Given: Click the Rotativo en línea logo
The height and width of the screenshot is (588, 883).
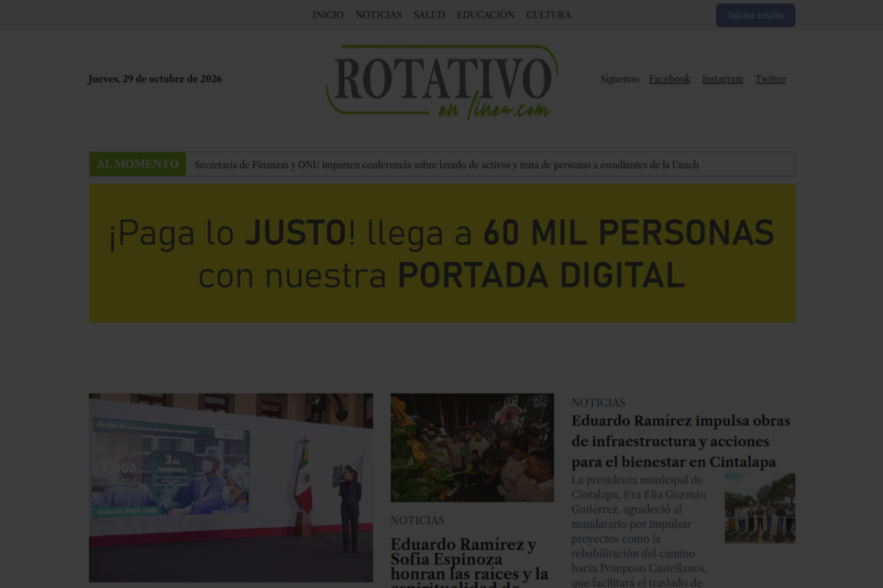Looking at the screenshot, I should [x=442, y=82].
